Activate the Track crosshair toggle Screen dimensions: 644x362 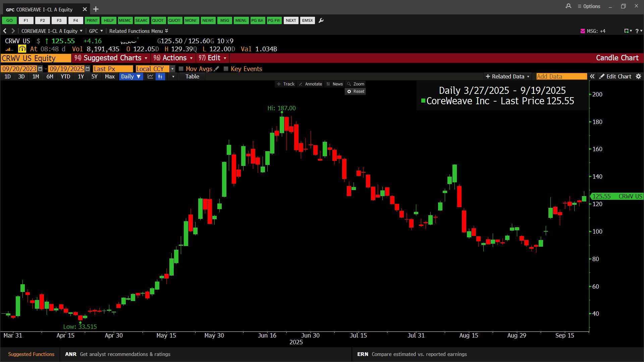point(286,84)
